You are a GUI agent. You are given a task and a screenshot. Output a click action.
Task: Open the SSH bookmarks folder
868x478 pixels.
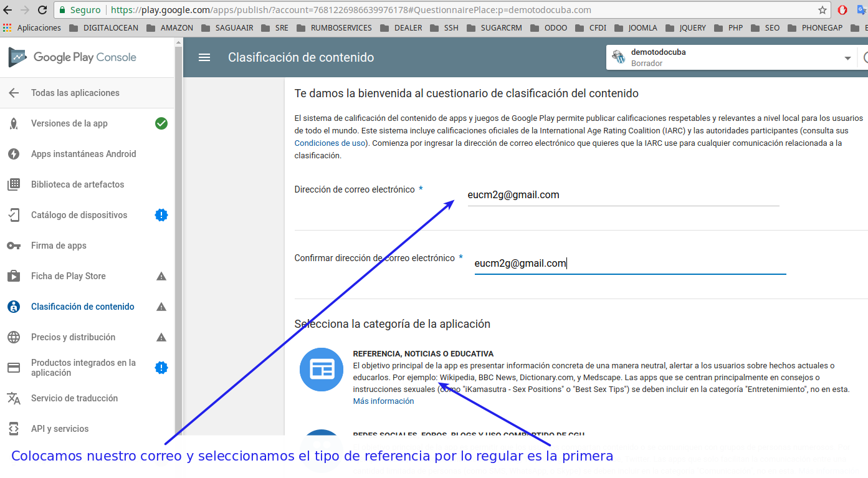(x=444, y=28)
